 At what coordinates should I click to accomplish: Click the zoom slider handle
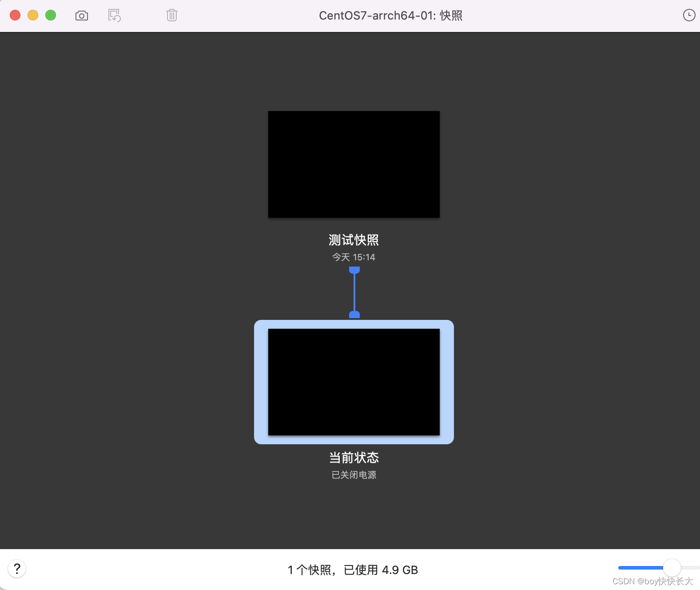pos(672,568)
